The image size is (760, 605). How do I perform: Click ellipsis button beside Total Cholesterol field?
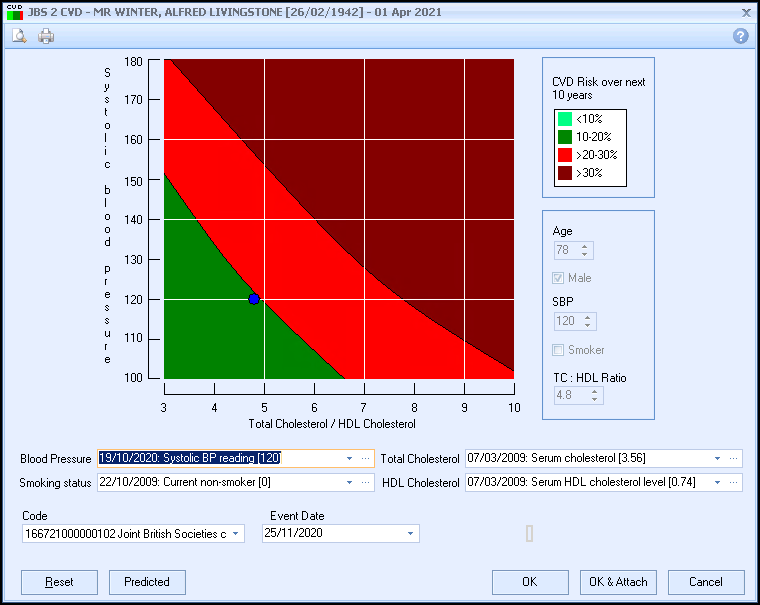(735, 459)
